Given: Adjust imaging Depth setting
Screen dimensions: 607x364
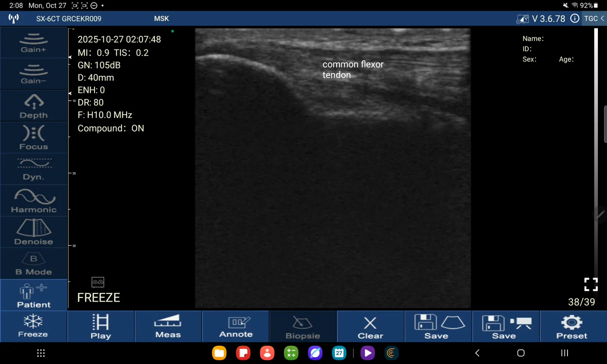Looking at the screenshot, I should 34,106.
